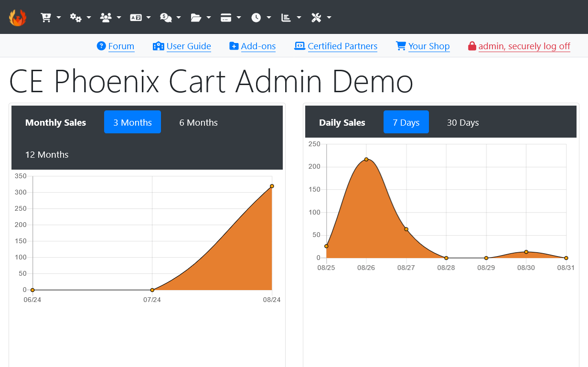Expand the caret next to clock icon

coord(269,18)
